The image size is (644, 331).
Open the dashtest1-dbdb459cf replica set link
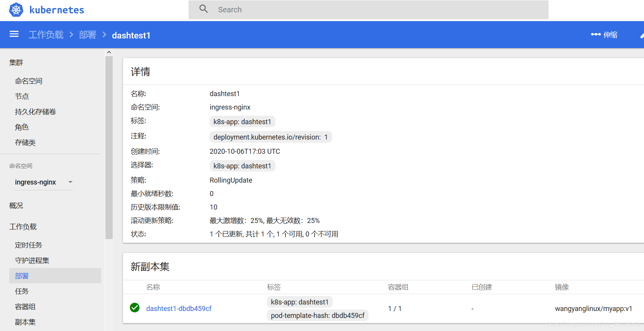pos(179,308)
